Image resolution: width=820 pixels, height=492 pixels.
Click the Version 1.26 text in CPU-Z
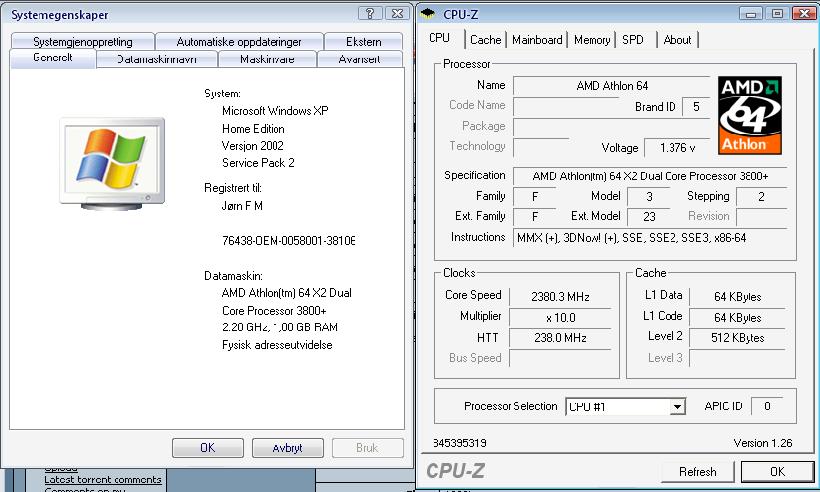[x=763, y=443]
